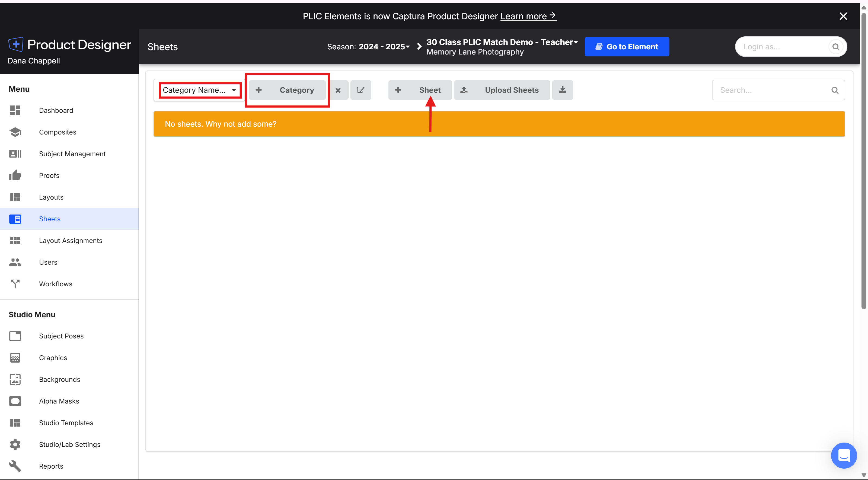Click the Studio/Lab Settings gear icon
This screenshot has height=480, width=868.
[15, 445]
